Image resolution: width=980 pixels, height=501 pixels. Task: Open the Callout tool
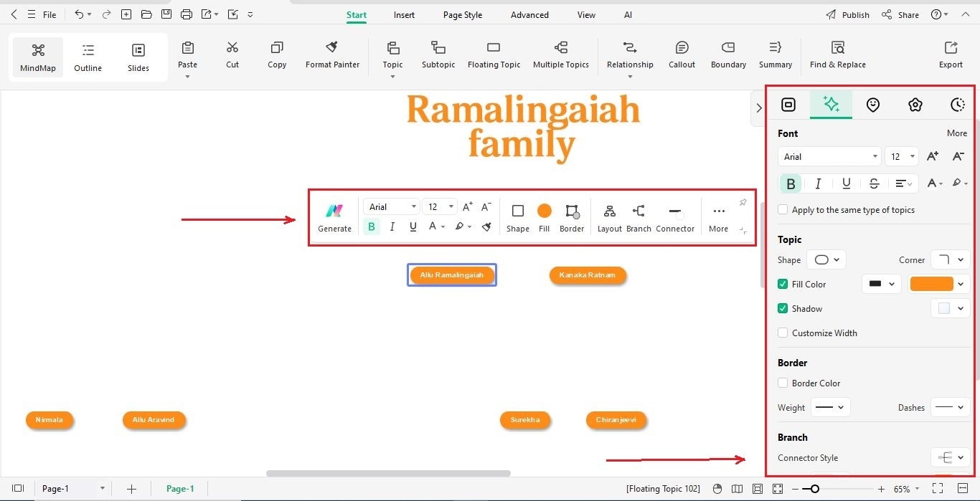681,54
